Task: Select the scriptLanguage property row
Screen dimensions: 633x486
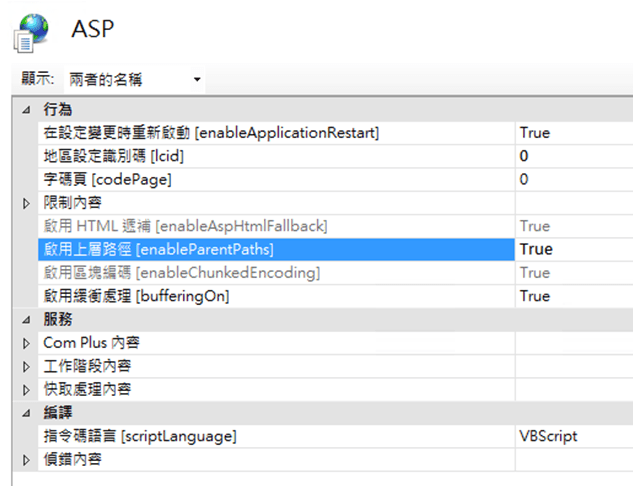Action: pos(140,436)
